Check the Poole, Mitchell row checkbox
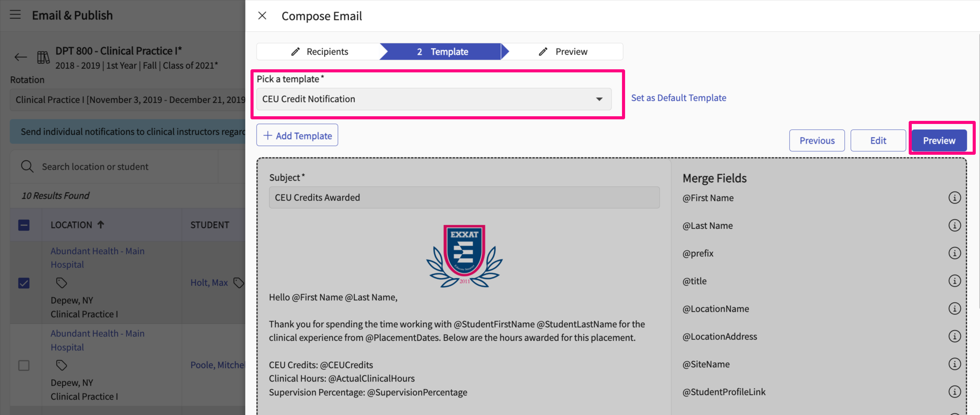Image resolution: width=980 pixels, height=415 pixels. click(x=24, y=365)
